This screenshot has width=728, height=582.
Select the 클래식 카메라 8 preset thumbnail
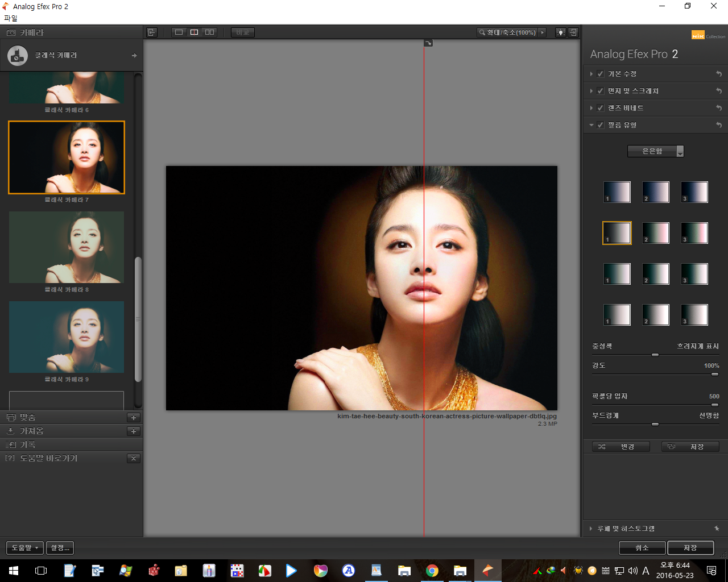pyautogui.click(x=67, y=247)
